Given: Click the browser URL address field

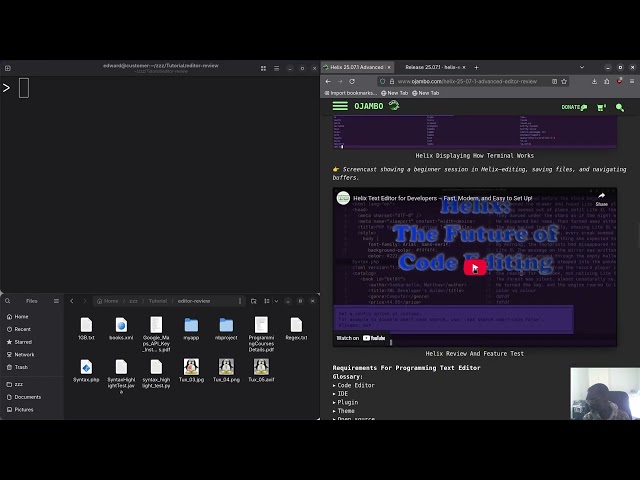Looking at the screenshot, I should (x=467, y=81).
